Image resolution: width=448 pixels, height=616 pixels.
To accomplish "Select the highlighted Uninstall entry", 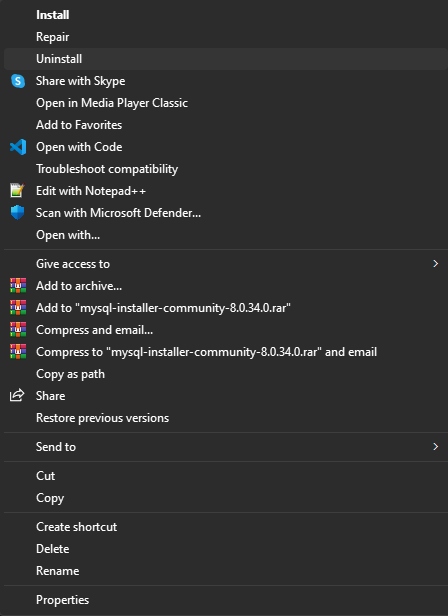I will 226,59.
